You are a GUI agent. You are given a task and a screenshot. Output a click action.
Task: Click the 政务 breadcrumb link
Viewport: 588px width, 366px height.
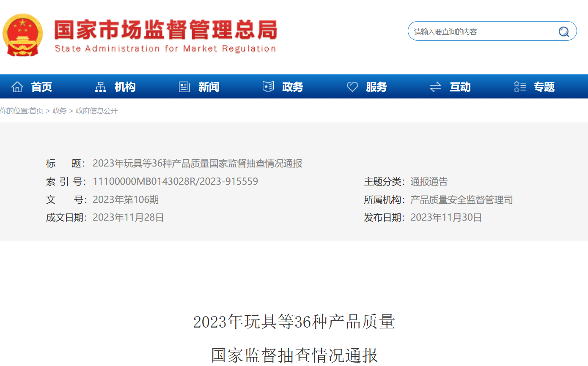pos(59,111)
